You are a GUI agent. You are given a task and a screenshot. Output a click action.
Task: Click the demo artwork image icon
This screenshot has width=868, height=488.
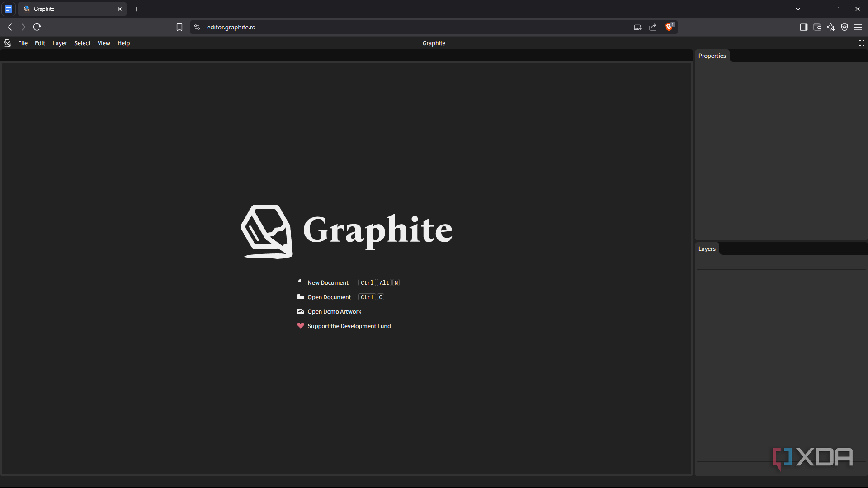point(301,311)
